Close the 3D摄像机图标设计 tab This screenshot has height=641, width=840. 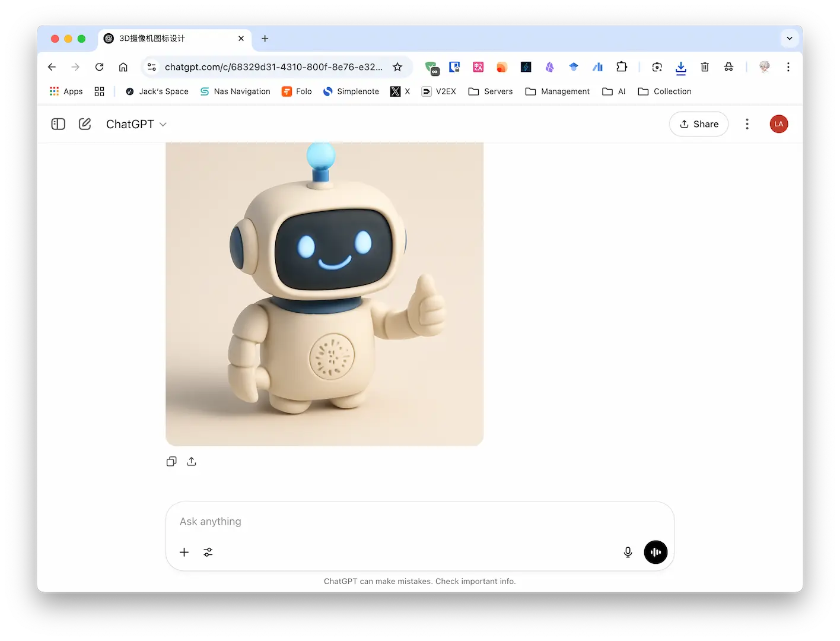pos(241,39)
